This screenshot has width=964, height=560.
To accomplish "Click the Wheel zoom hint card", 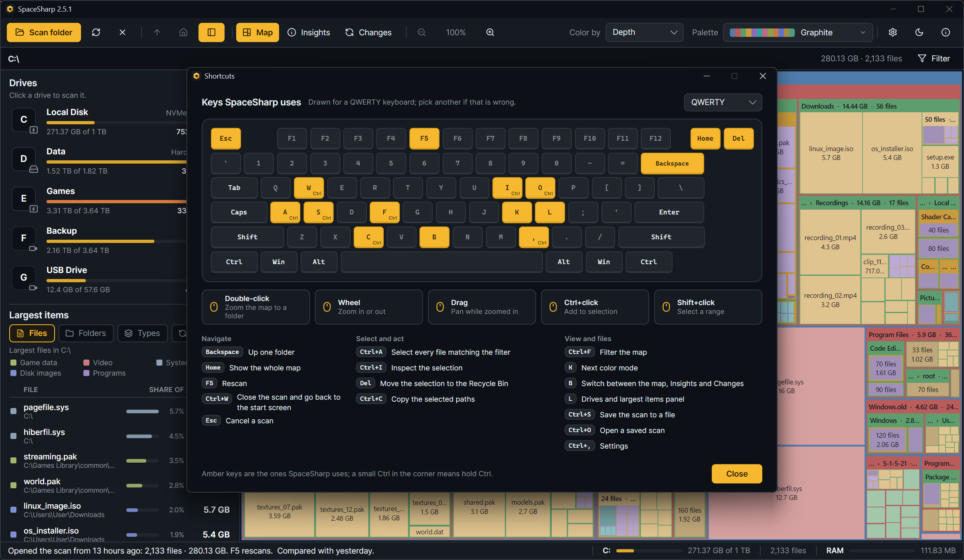I will coord(369,307).
